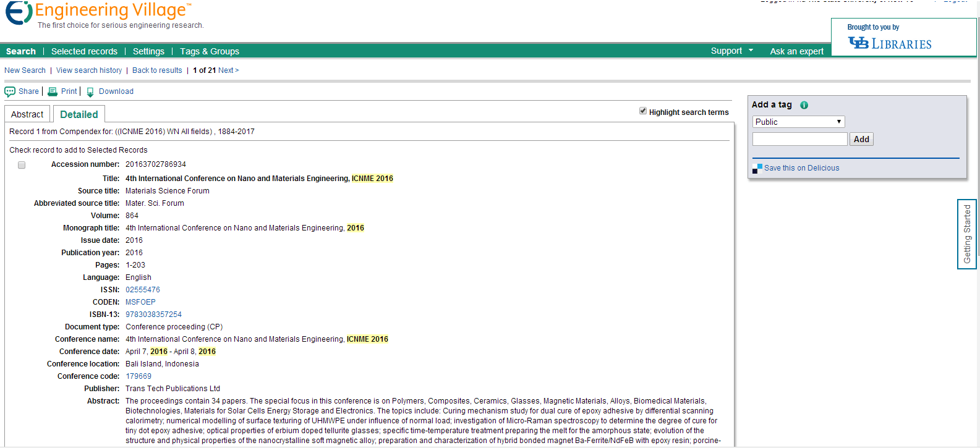Open the Public tag scope dropdown

(x=798, y=122)
